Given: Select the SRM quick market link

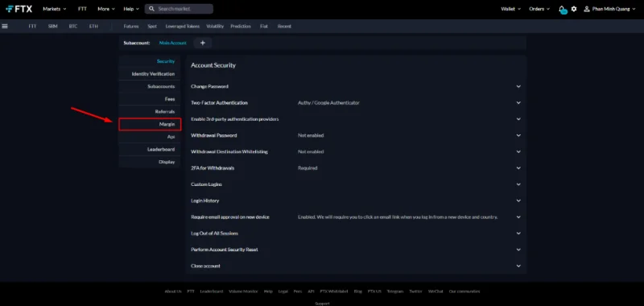Looking at the screenshot, I should click(52, 26).
